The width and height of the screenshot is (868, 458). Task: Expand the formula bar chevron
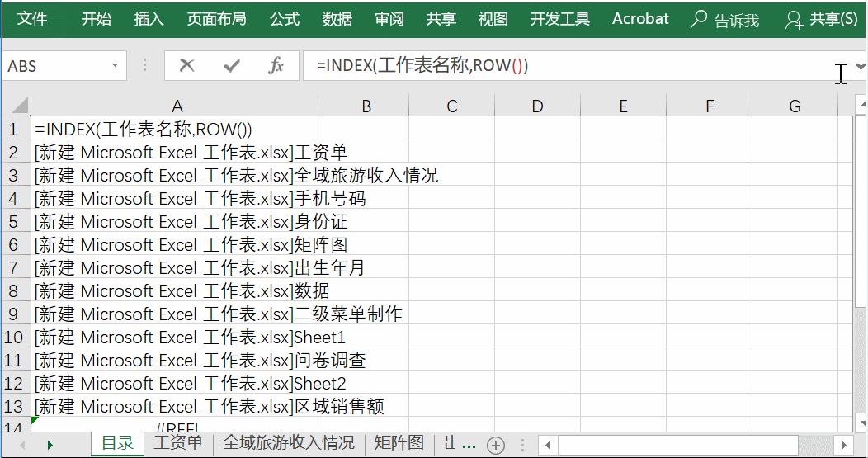pos(861,66)
